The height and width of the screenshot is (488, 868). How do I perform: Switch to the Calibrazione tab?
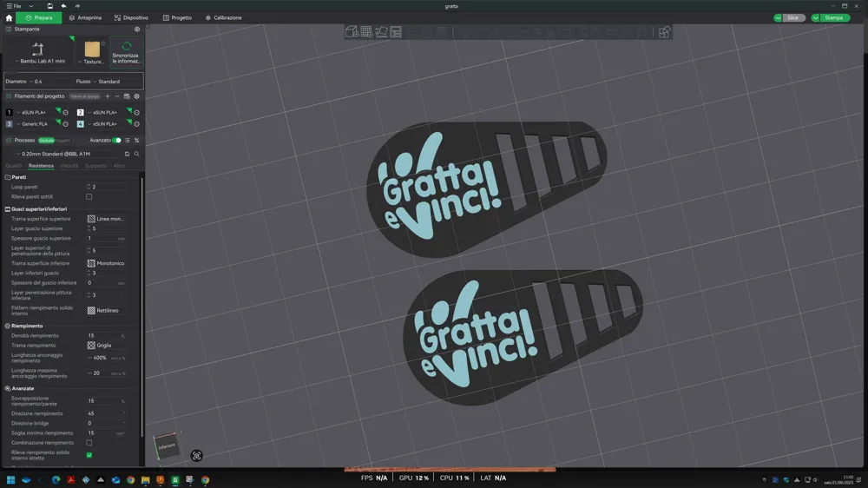[x=224, y=17]
